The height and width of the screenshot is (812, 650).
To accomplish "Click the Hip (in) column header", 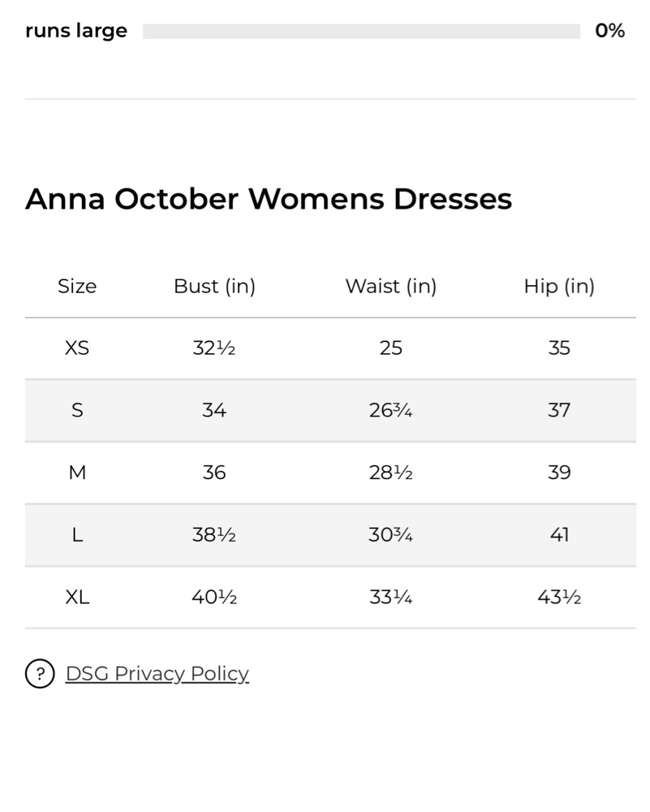I will [x=559, y=287].
